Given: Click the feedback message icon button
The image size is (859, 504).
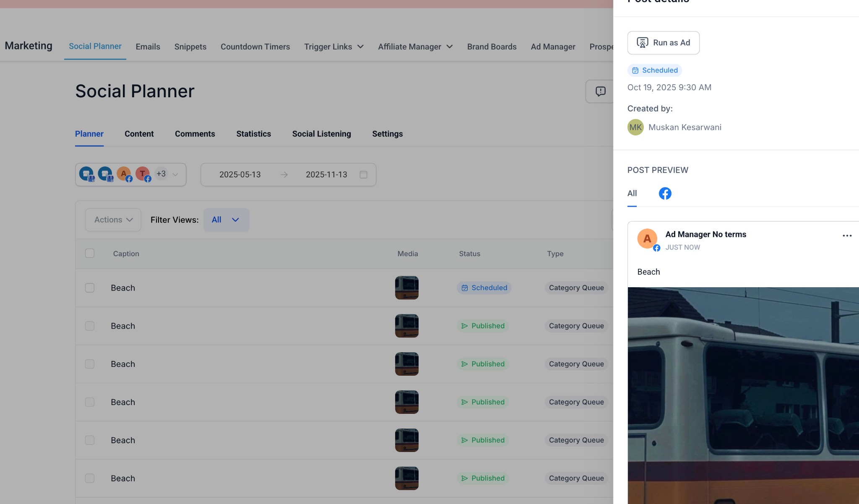Looking at the screenshot, I should (x=600, y=91).
